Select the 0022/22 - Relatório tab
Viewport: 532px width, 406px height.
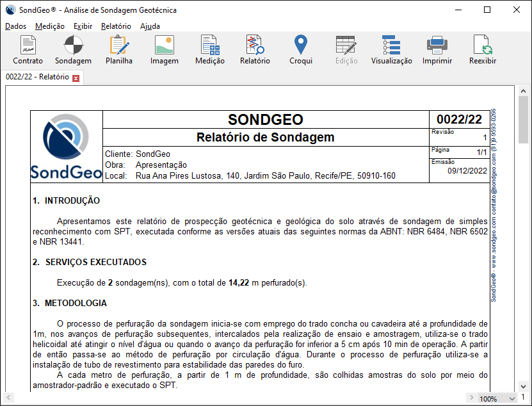coord(37,77)
